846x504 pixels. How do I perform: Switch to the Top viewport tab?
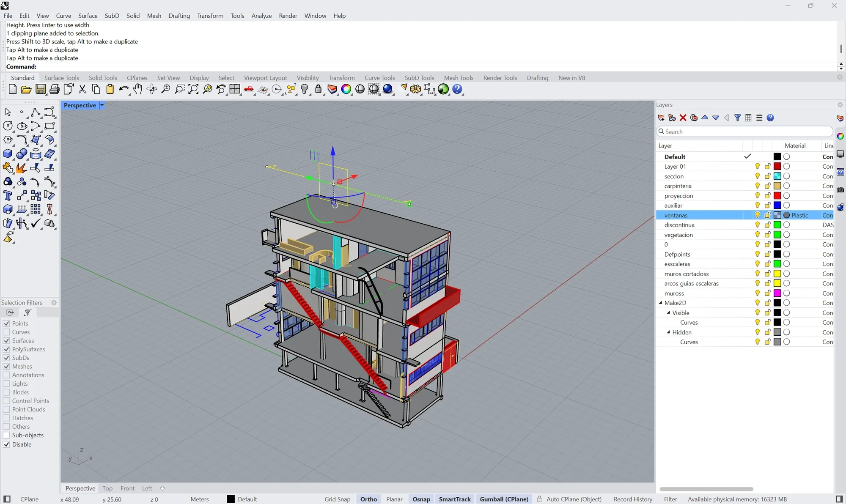click(107, 488)
